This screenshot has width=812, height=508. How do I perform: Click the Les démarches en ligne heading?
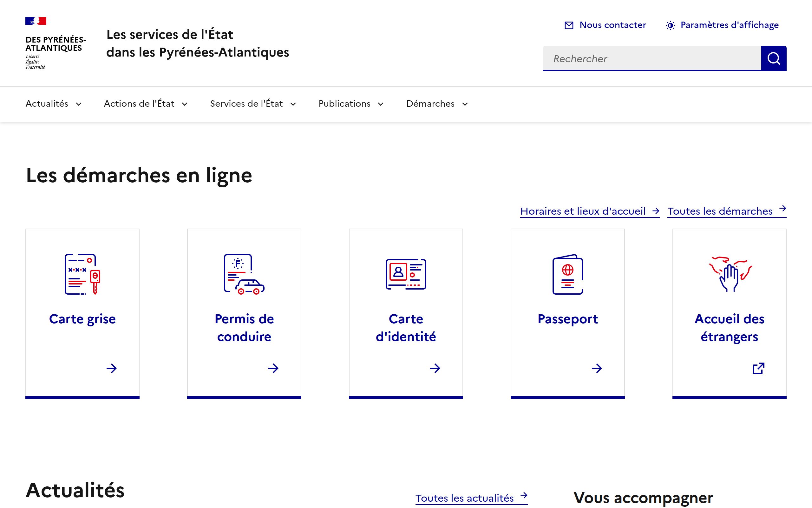click(x=139, y=175)
